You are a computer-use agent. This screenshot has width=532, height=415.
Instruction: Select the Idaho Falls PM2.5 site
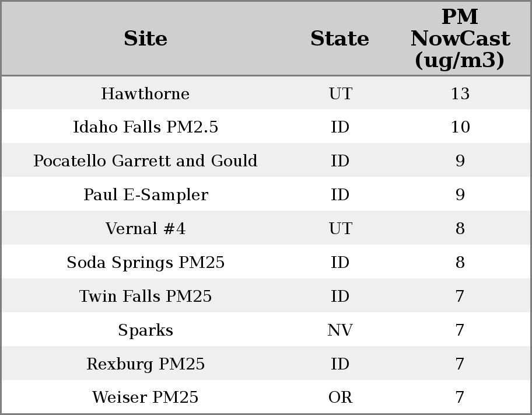pyautogui.click(x=145, y=127)
